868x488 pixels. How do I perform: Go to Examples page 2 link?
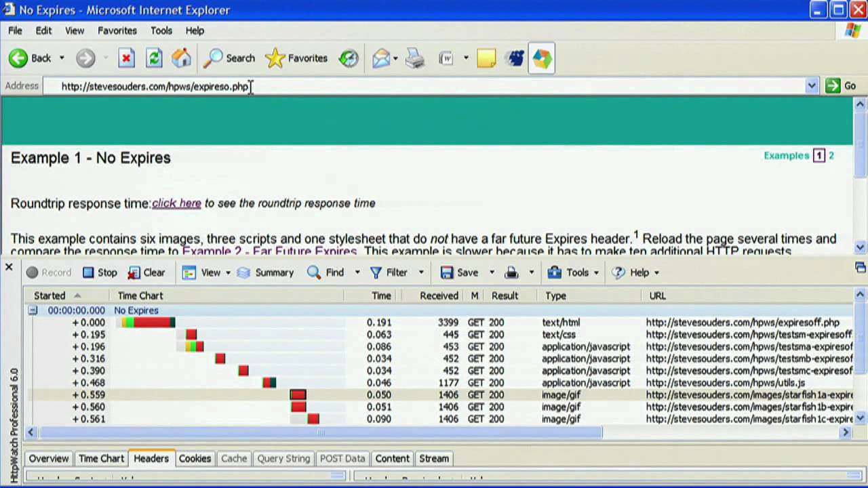[831, 156]
